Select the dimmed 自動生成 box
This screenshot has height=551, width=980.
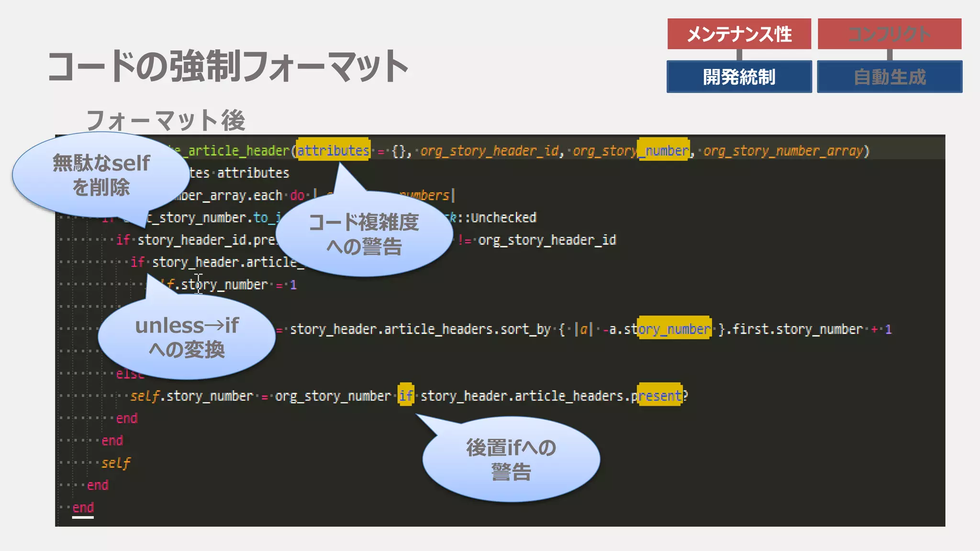(890, 77)
